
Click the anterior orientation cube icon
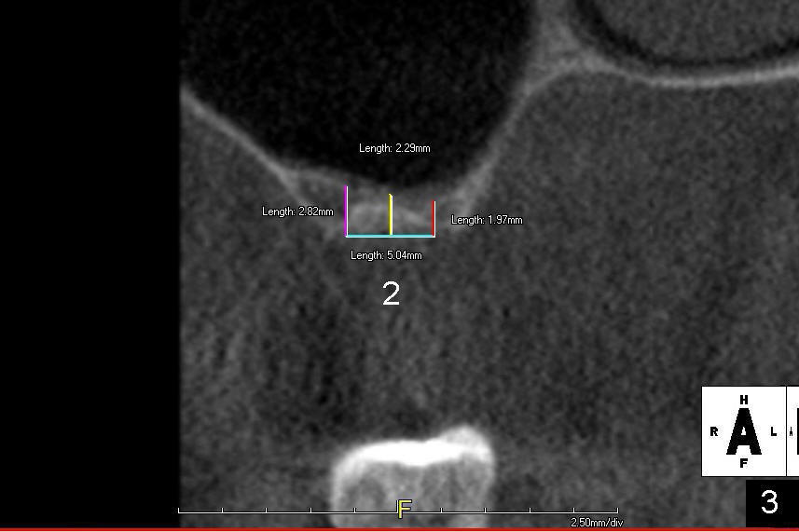743,431
